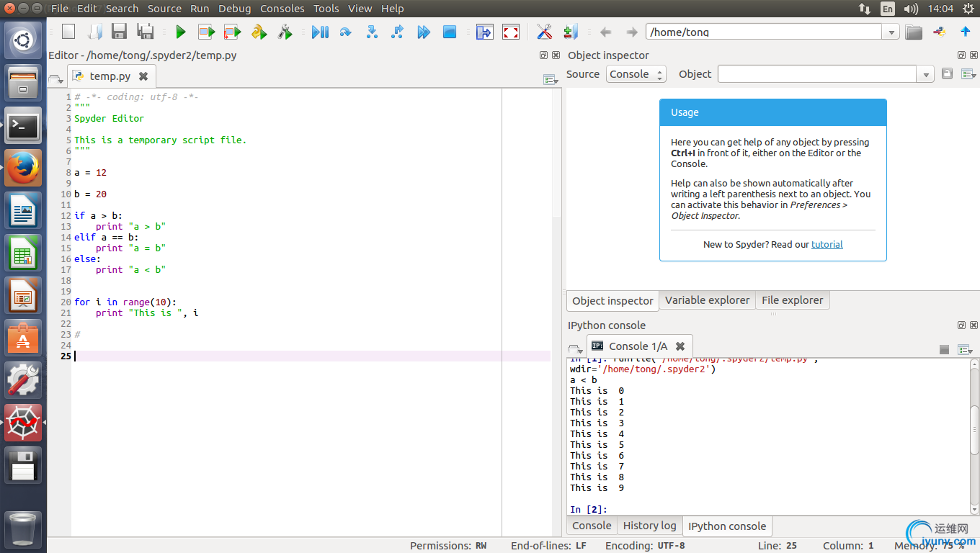Open a file via the toolbar folder icon
Viewport: 980px width, 553px height.
tap(95, 32)
